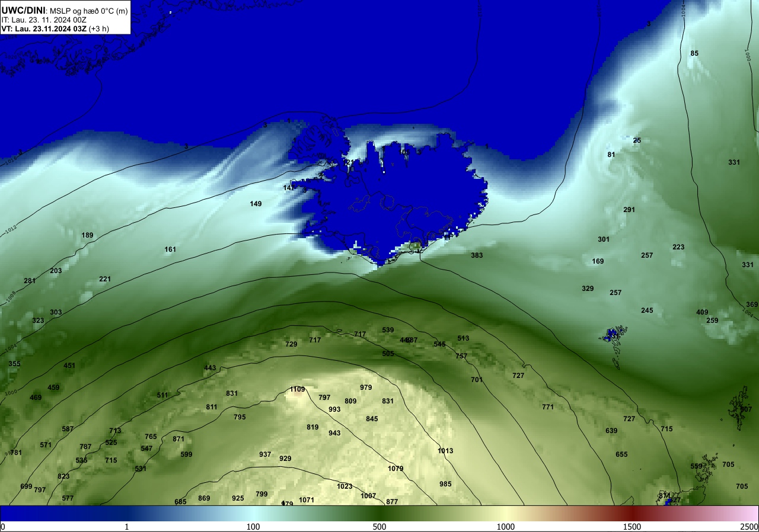Click the map value '189'

87,235
